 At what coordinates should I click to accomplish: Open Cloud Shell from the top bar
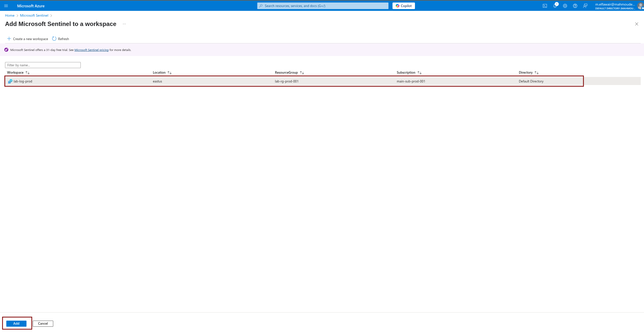545,6
